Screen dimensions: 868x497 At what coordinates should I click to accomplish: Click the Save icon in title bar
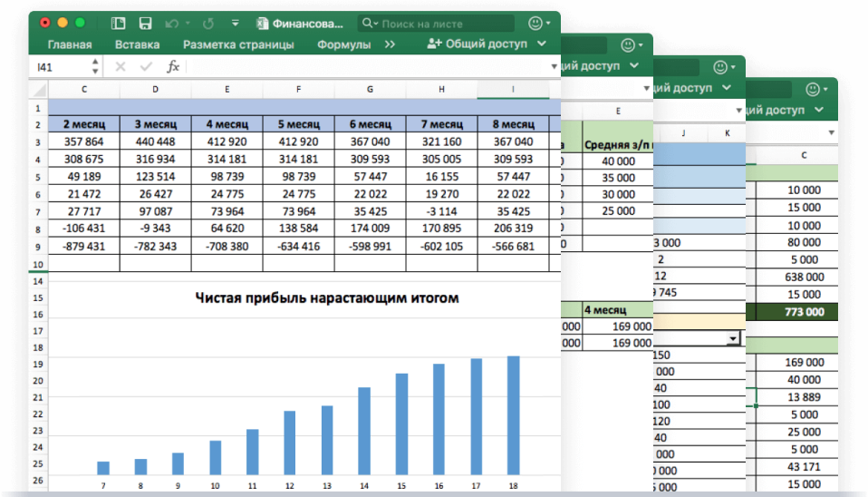(x=145, y=24)
